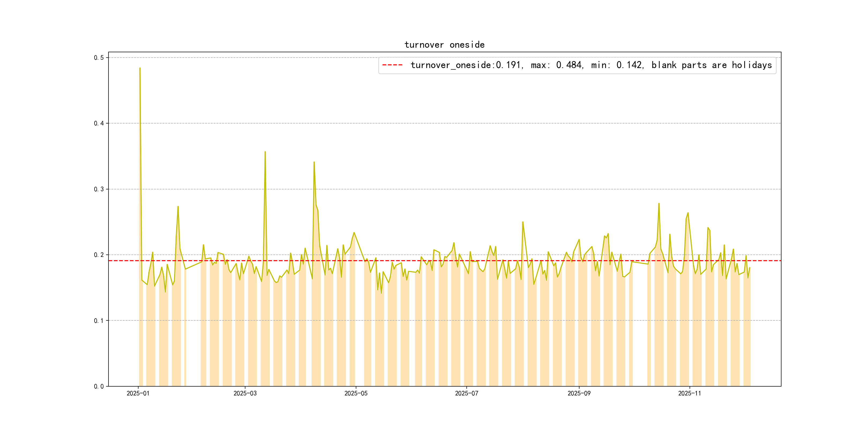The image size is (868, 434).
Task: Click the 0.0 y-axis tick label
Action: click(x=99, y=386)
